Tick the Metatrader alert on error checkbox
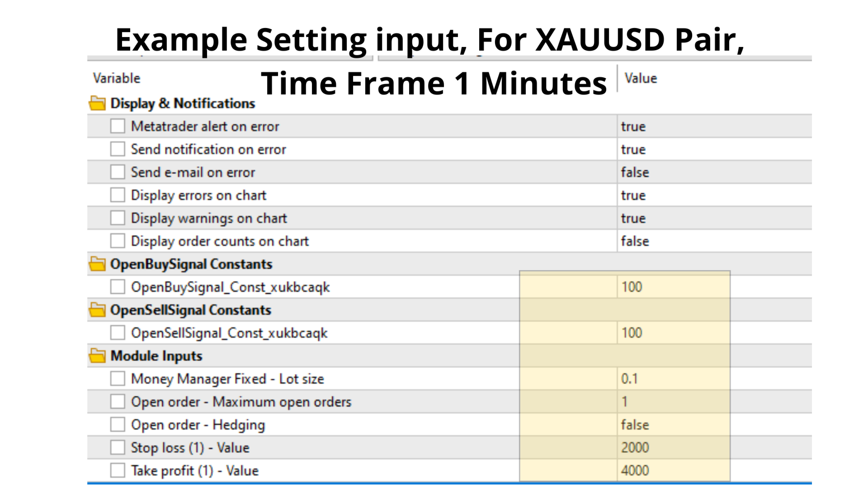The height and width of the screenshot is (488, 868). [118, 126]
